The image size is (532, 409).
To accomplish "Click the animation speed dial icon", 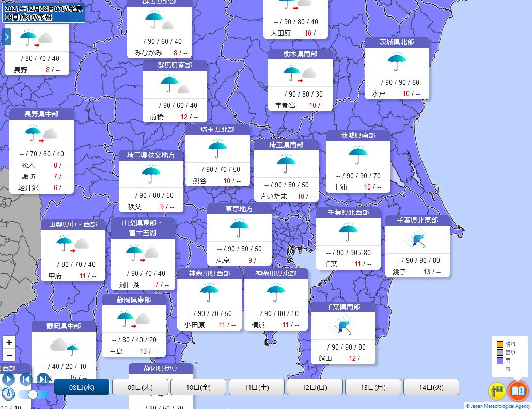I will coord(8,394).
